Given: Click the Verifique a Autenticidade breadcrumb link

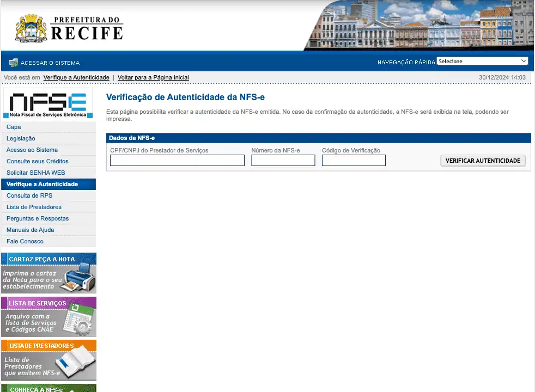Looking at the screenshot, I should pyautogui.click(x=76, y=78).
